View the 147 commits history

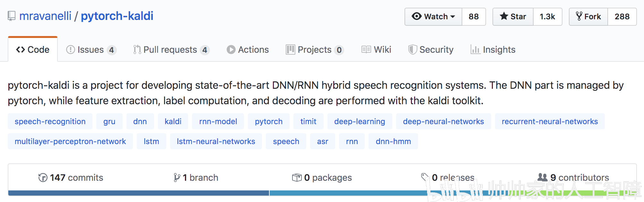(x=71, y=178)
